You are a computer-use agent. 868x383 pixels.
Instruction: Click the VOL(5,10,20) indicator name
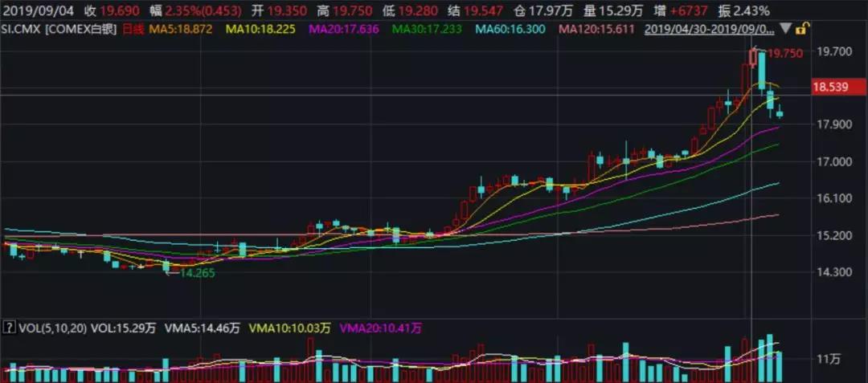point(52,328)
